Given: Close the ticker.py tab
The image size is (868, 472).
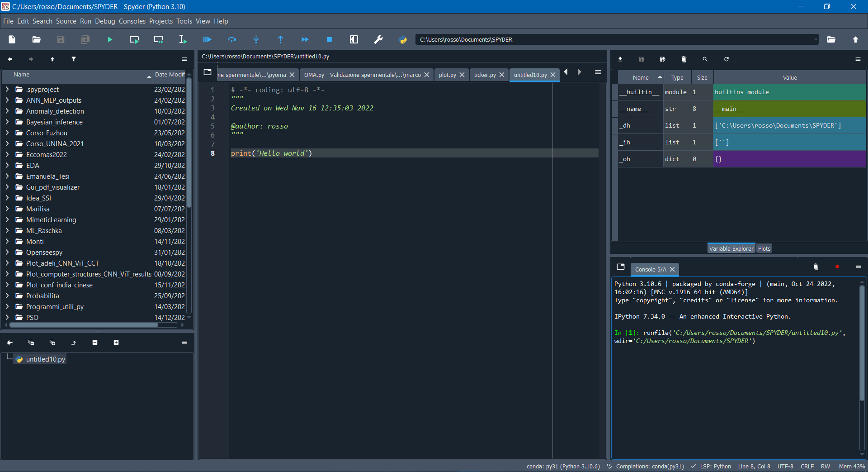Looking at the screenshot, I should click(502, 75).
